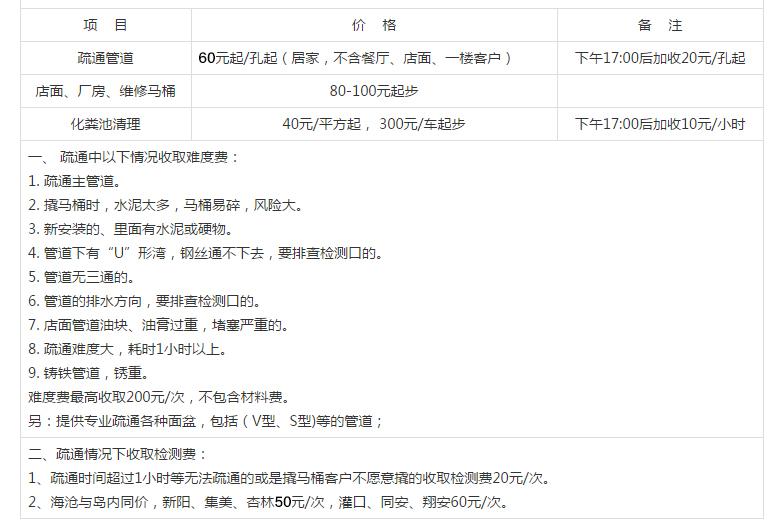
Task: Select the 疏通管道 item cell
Action: pyautogui.click(x=105, y=58)
